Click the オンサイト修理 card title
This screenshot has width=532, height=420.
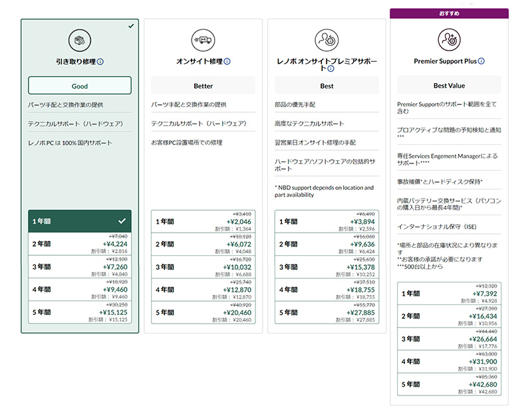(x=199, y=61)
